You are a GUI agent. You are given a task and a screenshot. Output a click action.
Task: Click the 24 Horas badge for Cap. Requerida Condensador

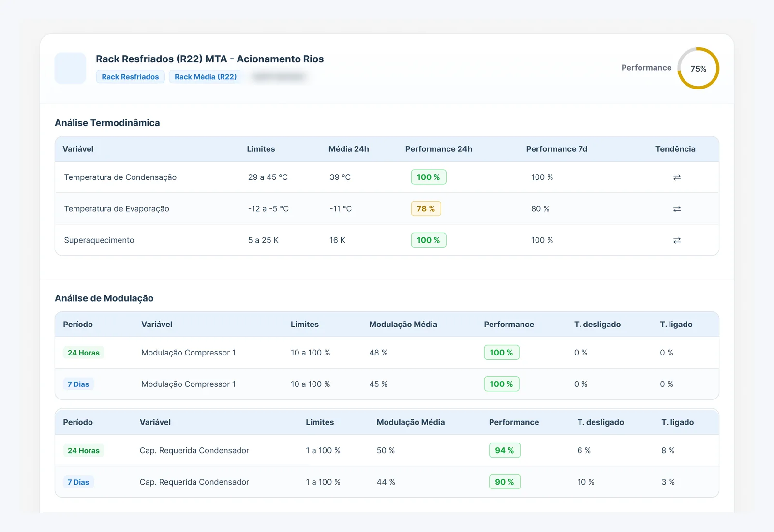click(x=84, y=450)
